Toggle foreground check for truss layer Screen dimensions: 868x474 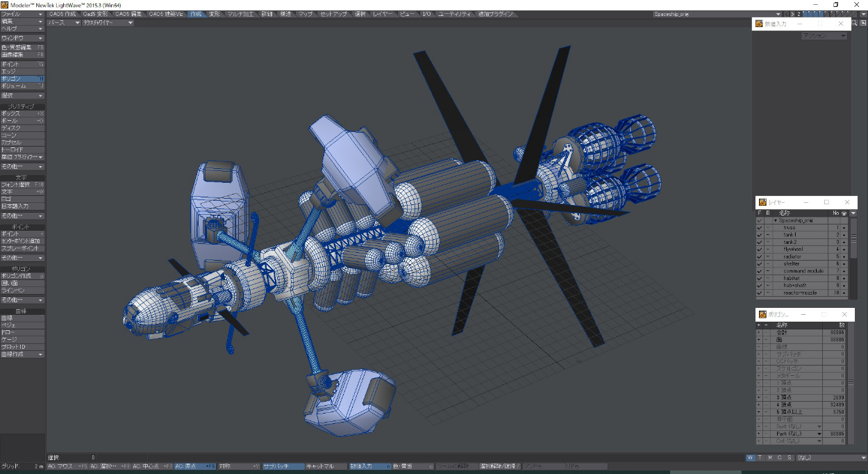[760, 227]
